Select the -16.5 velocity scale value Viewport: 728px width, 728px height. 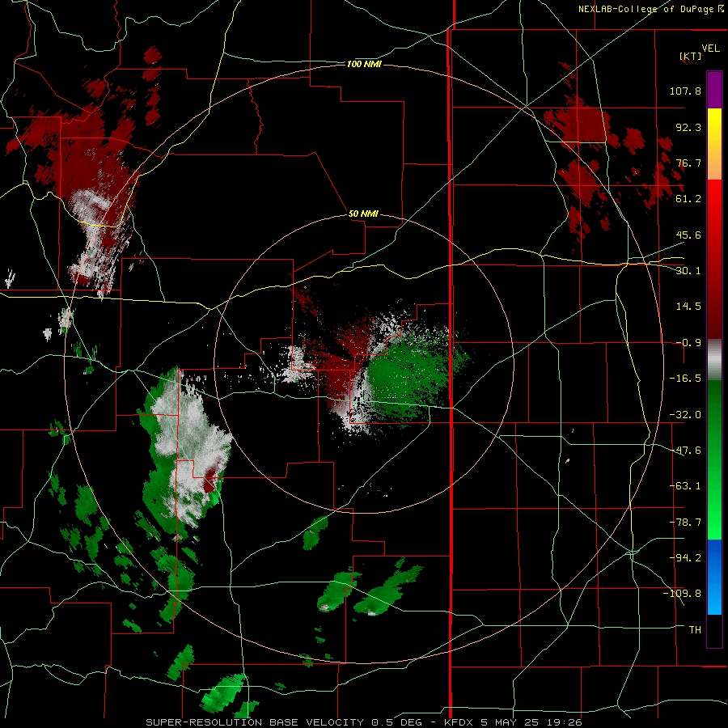685,379
